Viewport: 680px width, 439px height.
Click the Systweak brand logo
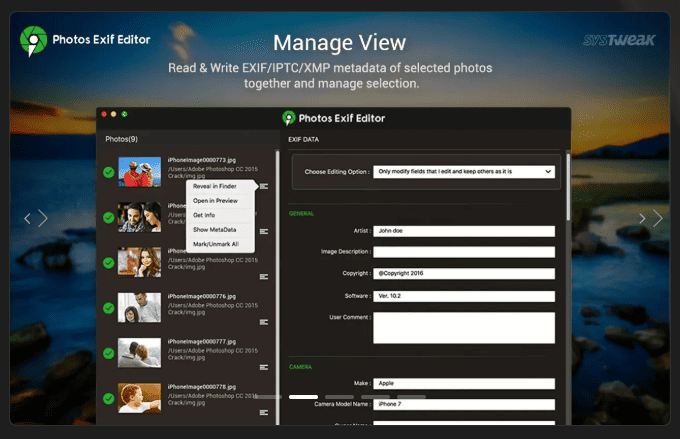click(619, 40)
